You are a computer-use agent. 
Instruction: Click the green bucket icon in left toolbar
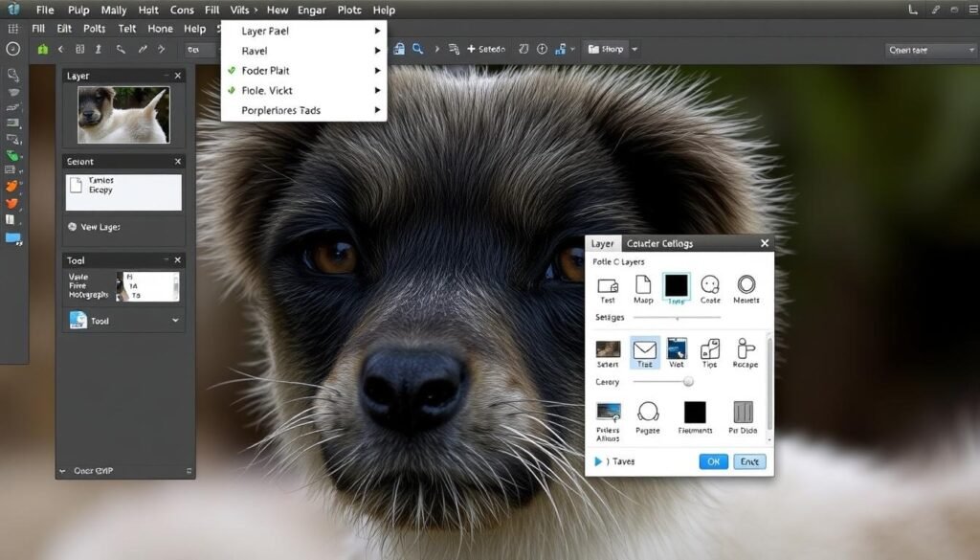click(13, 155)
